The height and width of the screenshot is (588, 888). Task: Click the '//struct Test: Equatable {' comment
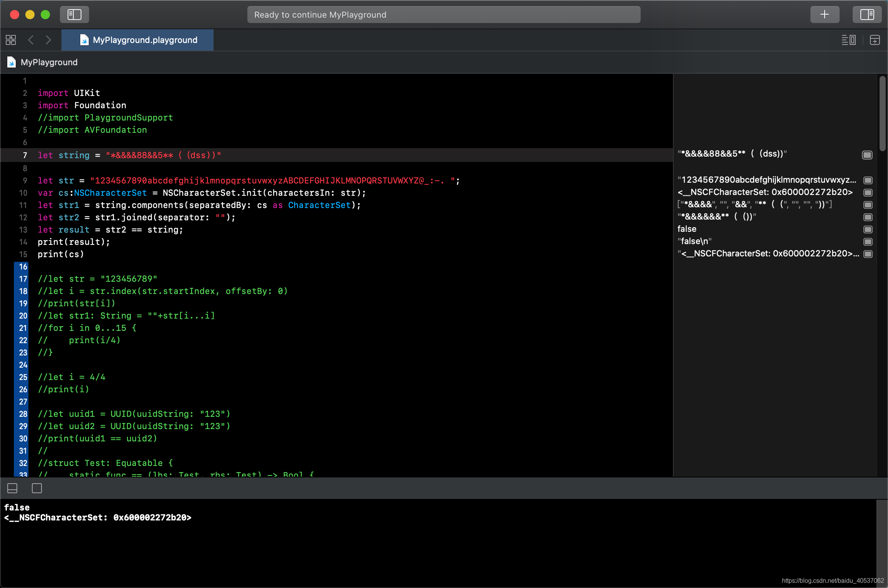tap(105, 463)
